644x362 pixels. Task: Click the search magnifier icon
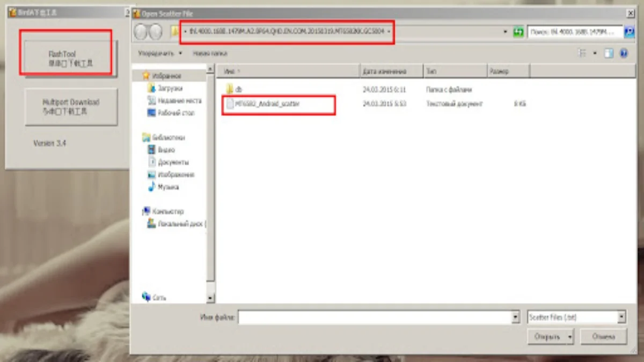click(x=628, y=32)
